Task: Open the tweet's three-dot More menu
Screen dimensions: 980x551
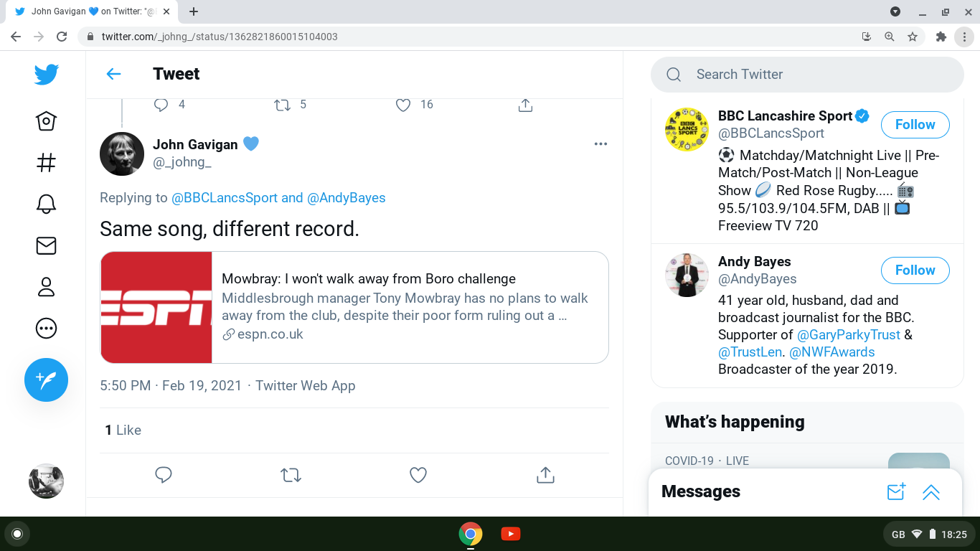Action: 600,144
